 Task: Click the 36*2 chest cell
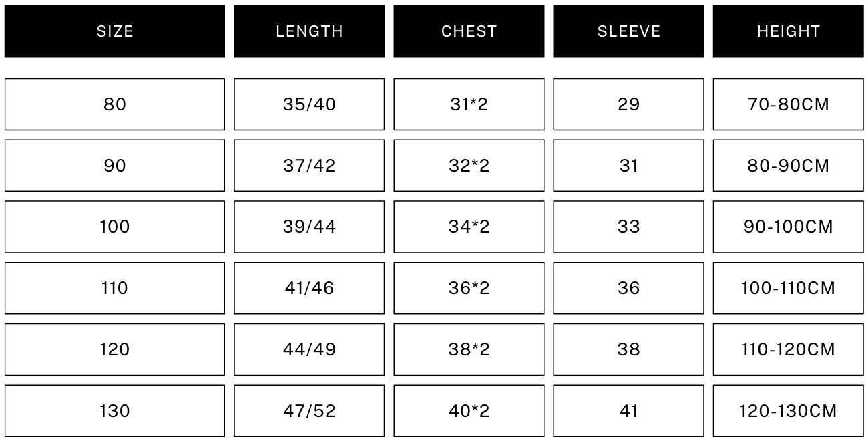[x=469, y=288]
